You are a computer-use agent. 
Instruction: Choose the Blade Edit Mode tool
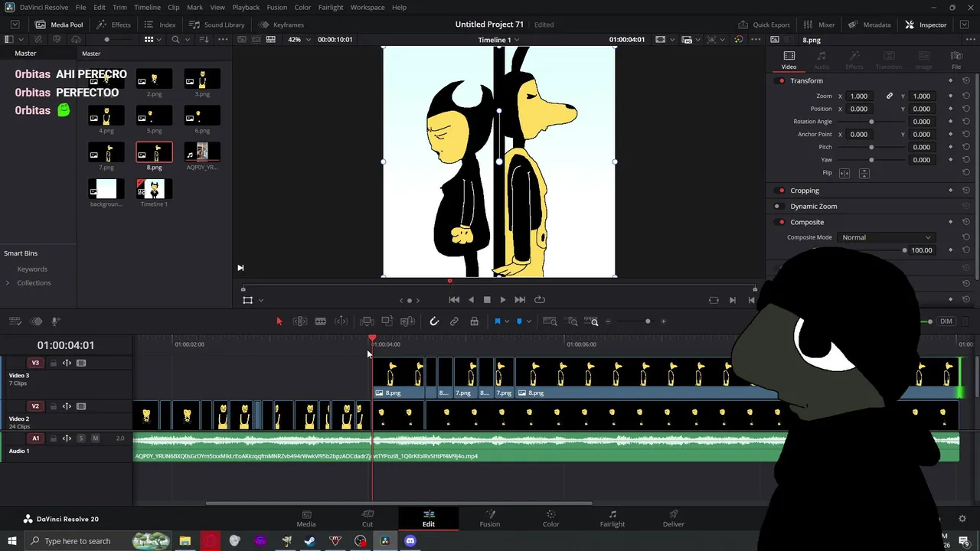point(321,321)
